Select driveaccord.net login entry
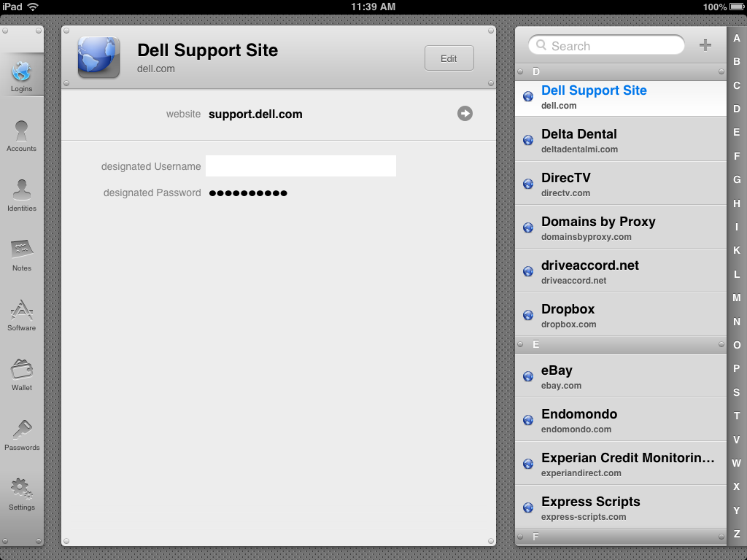Viewport: 747px width, 560px height. pos(620,271)
